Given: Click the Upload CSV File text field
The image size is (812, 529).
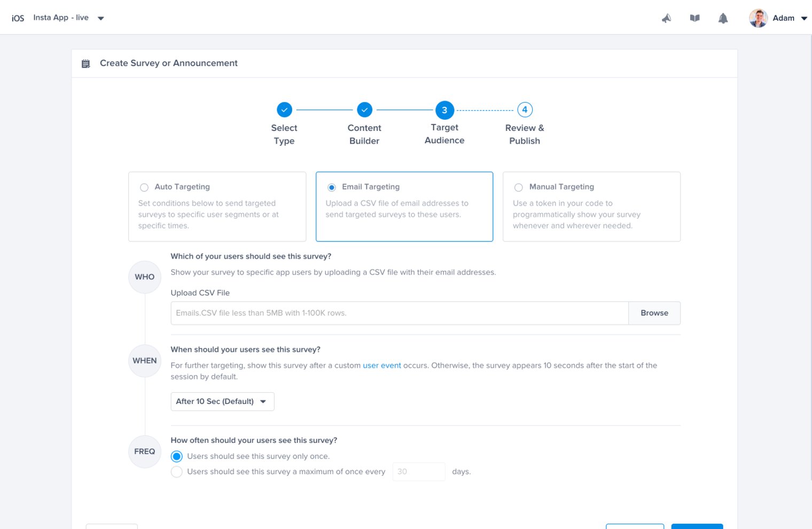Looking at the screenshot, I should tap(399, 313).
